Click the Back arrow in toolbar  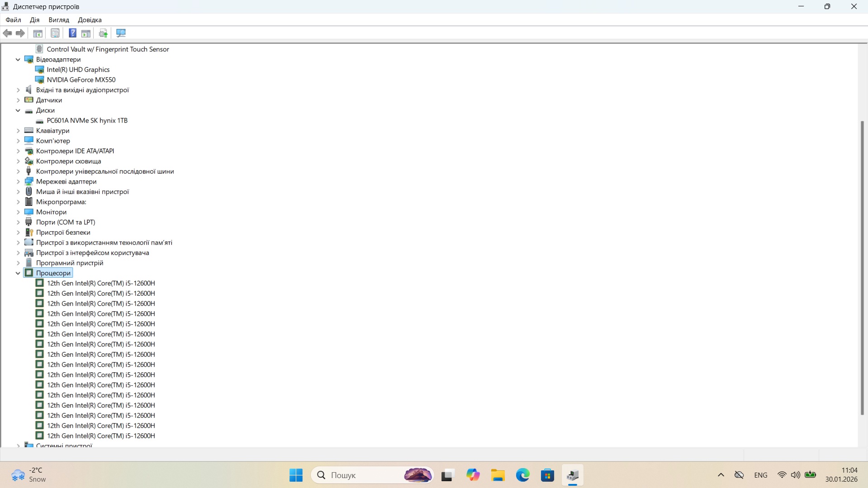click(x=8, y=33)
